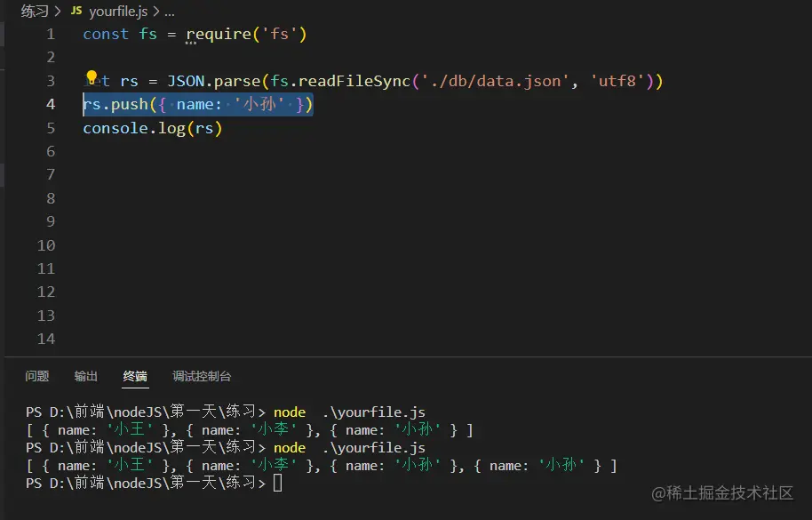This screenshot has width=812, height=520.
Task: Click line number 1 in the gutter
Action: pyautogui.click(x=51, y=34)
